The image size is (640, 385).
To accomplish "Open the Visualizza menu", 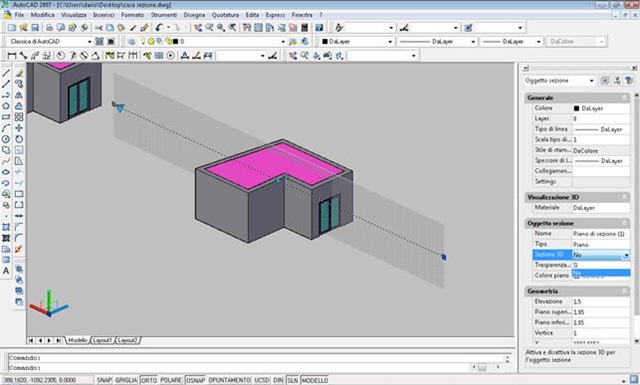I will tap(73, 15).
